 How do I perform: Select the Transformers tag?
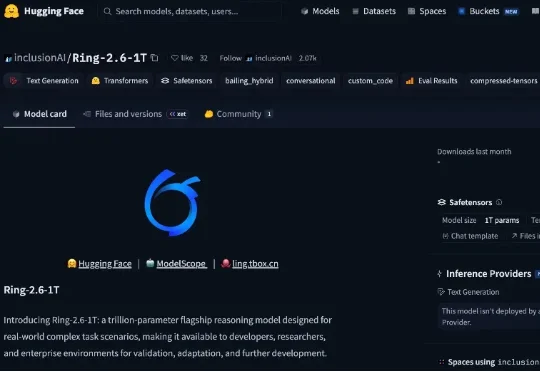point(120,81)
